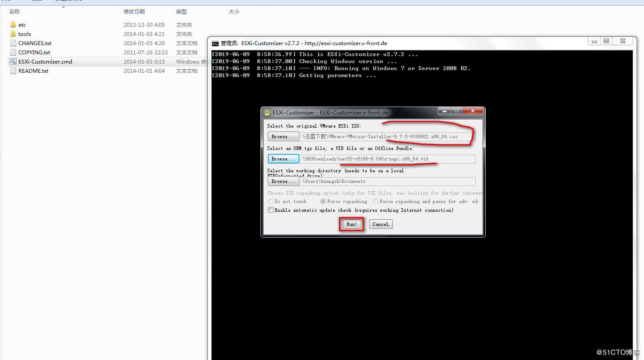Click the working directory path field
This screenshot has height=360, width=644.
[x=388, y=181]
